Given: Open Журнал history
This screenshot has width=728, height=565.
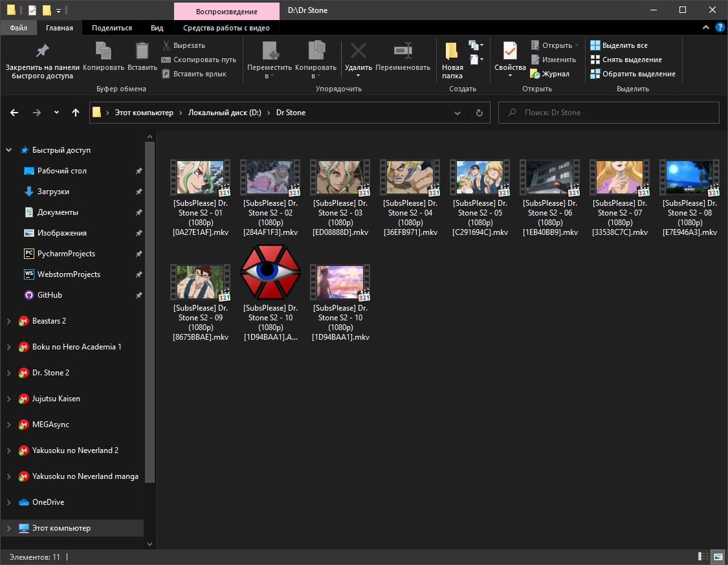Looking at the screenshot, I should pyautogui.click(x=549, y=74).
